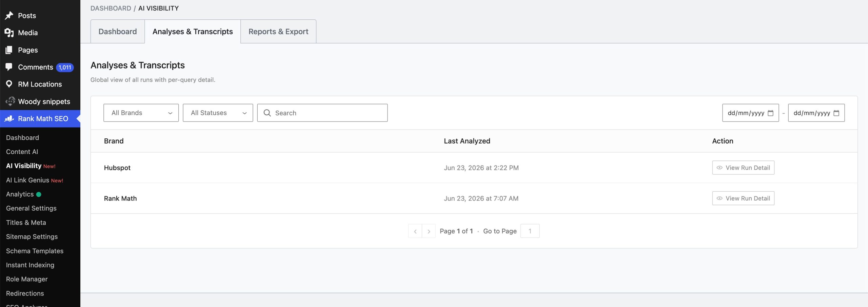Click the green Analytics status dot
868x307 pixels.
pos(39,194)
